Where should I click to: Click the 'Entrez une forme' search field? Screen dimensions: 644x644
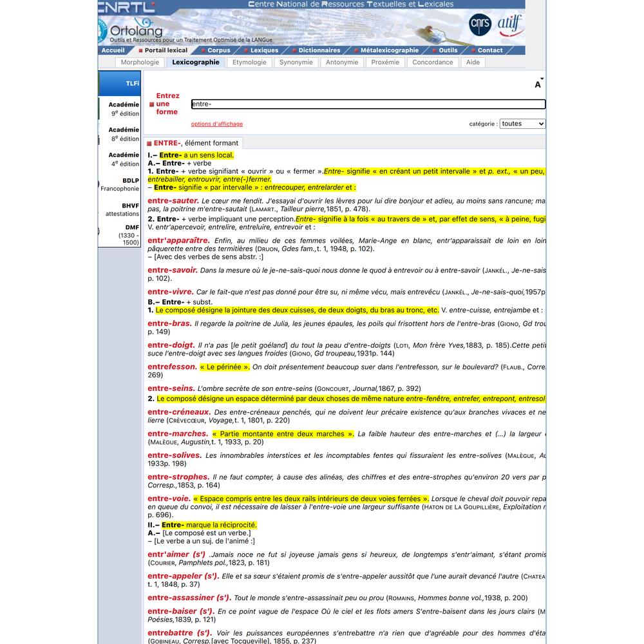coord(368,104)
